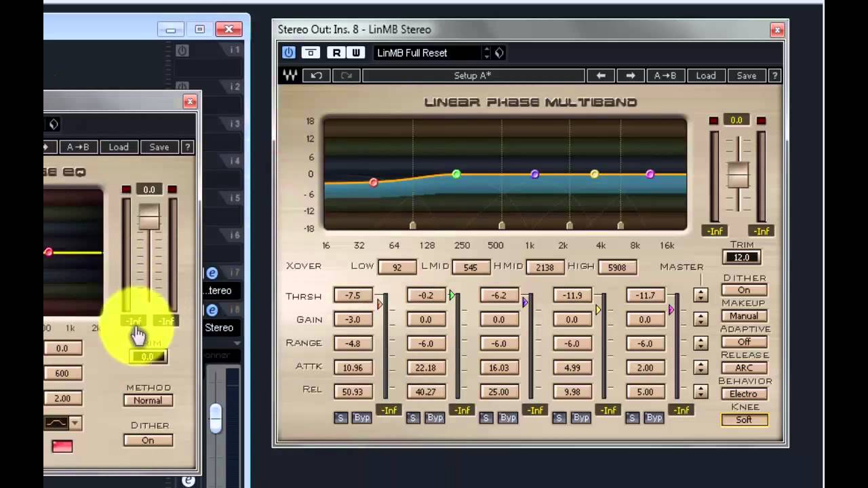
Task: Click the right clip LED above the LinMB output meter
Action: pyautogui.click(x=761, y=121)
